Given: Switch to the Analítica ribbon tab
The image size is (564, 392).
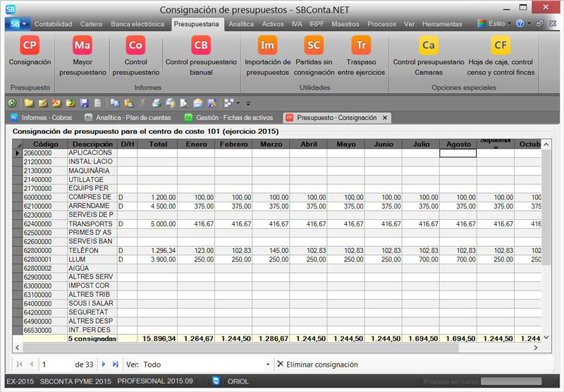Looking at the screenshot, I should coord(241,24).
